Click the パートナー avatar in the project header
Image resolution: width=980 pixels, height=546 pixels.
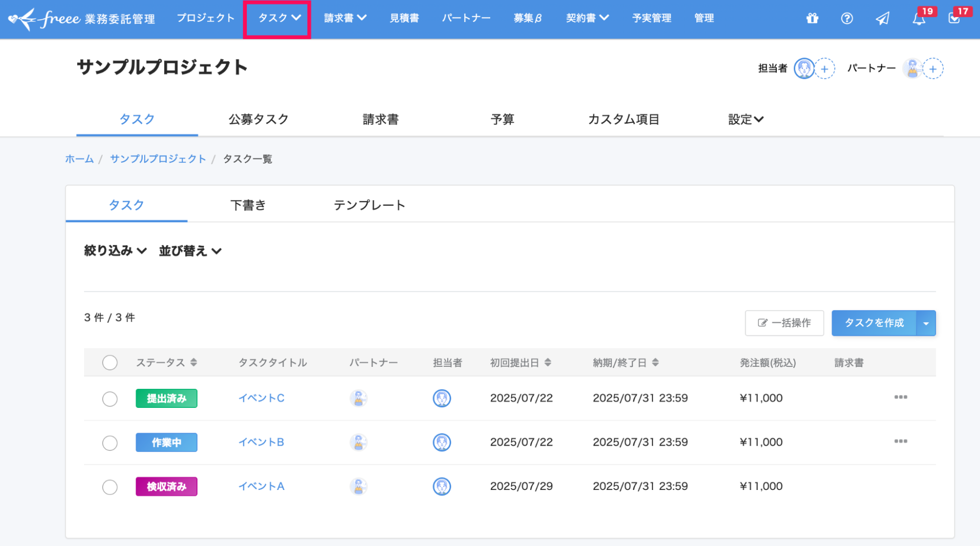(912, 69)
